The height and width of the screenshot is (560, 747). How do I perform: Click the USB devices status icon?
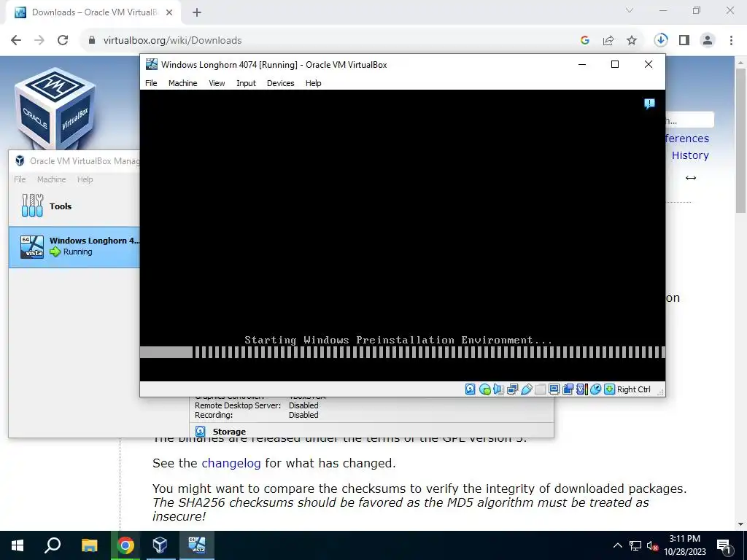tap(526, 389)
